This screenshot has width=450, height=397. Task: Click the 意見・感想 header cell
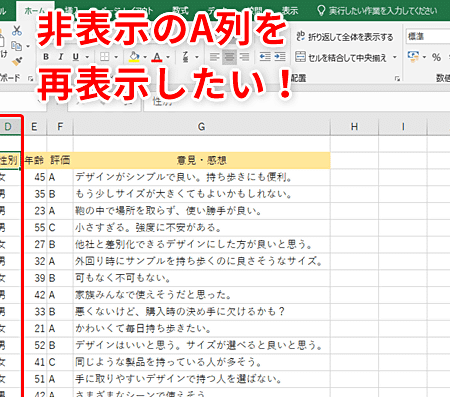pos(202,160)
